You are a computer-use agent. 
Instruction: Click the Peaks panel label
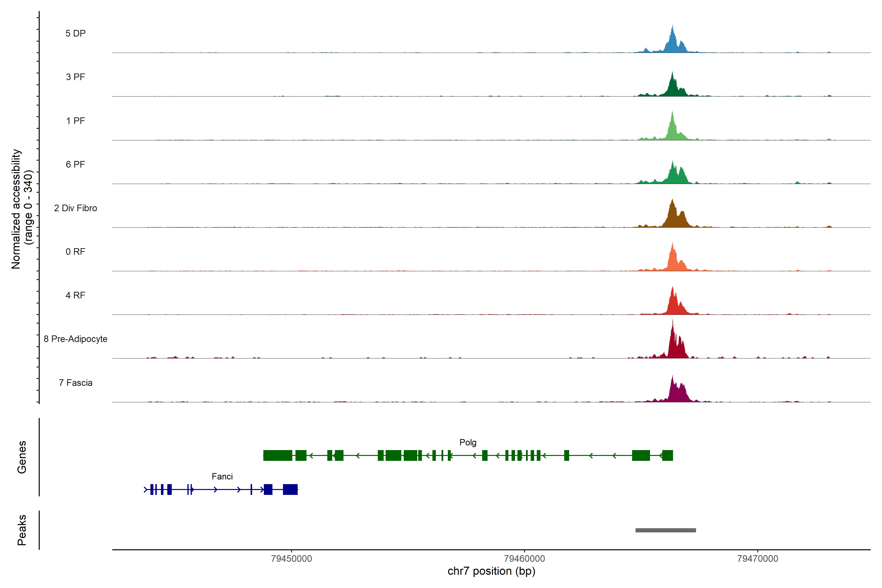[x=22, y=530]
